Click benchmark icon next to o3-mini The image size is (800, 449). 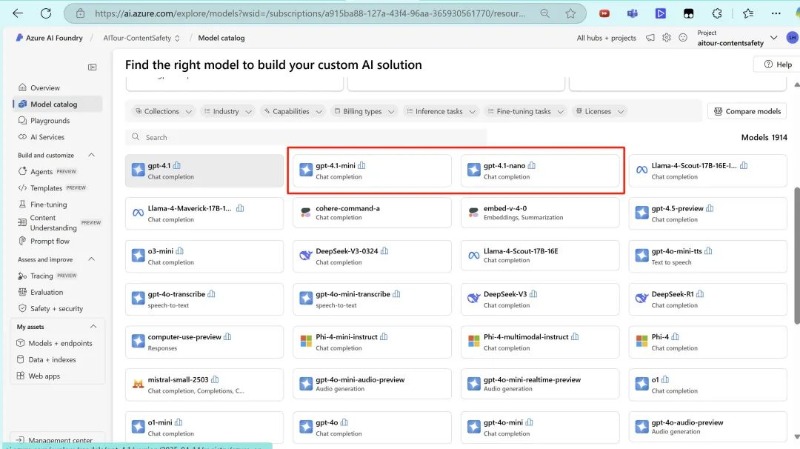click(x=180, y=251)
